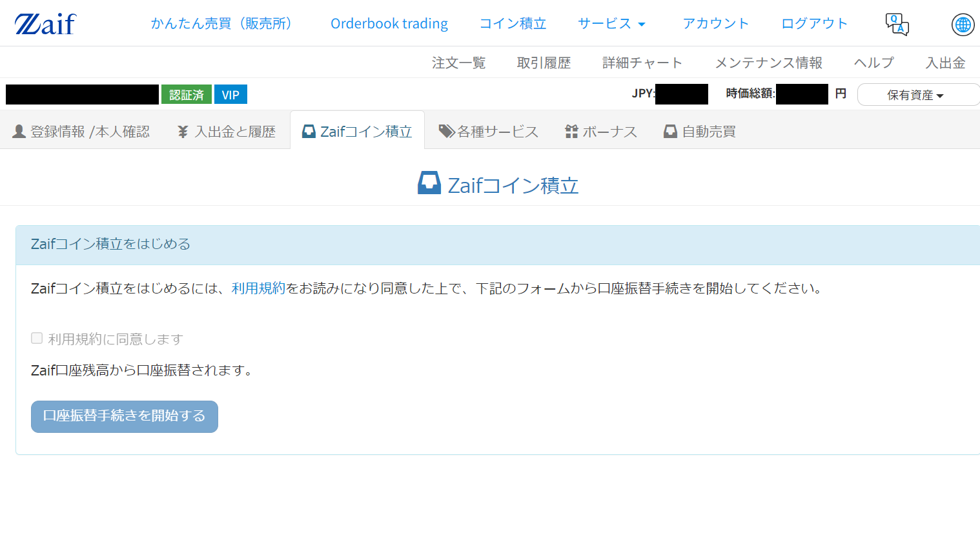Click the Zaif logo
This screenshot has height=549, width=980.
point(45,24)
